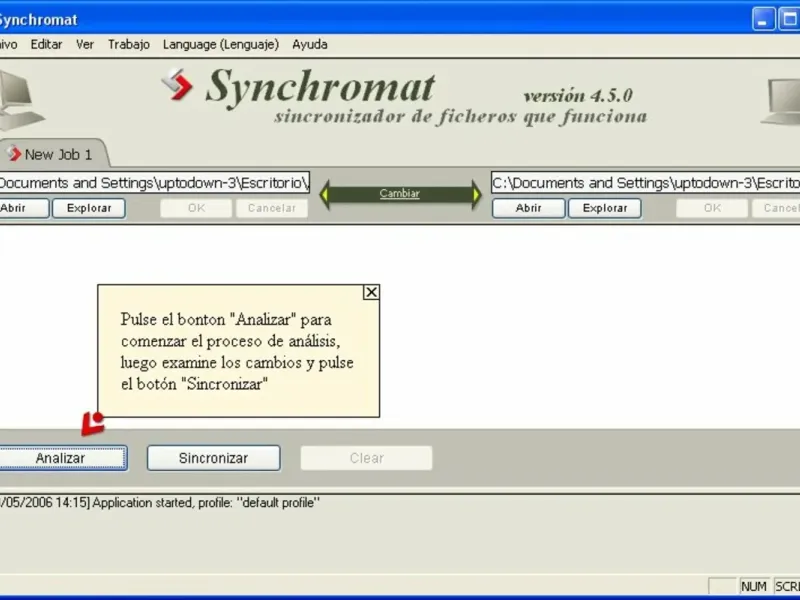Viewport: 800px width, 600px height.
Task: Click the Analizar button
Action: tap(62, 458)
